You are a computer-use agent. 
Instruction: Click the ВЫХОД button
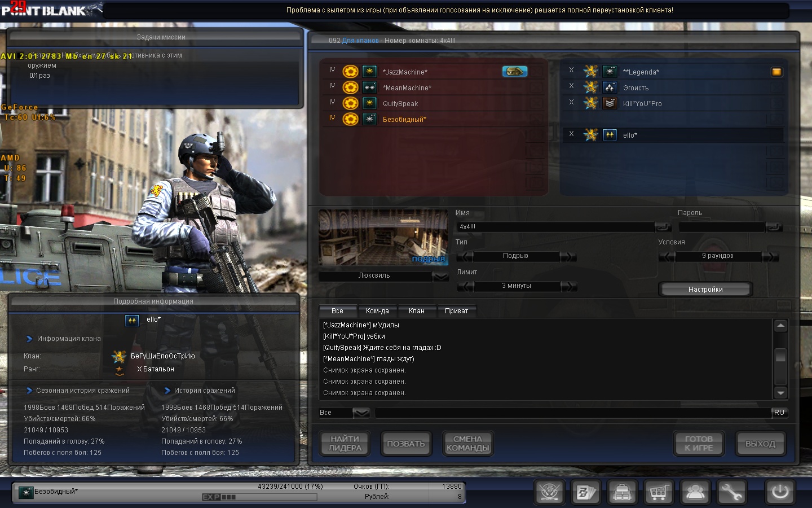coord(760,444)
